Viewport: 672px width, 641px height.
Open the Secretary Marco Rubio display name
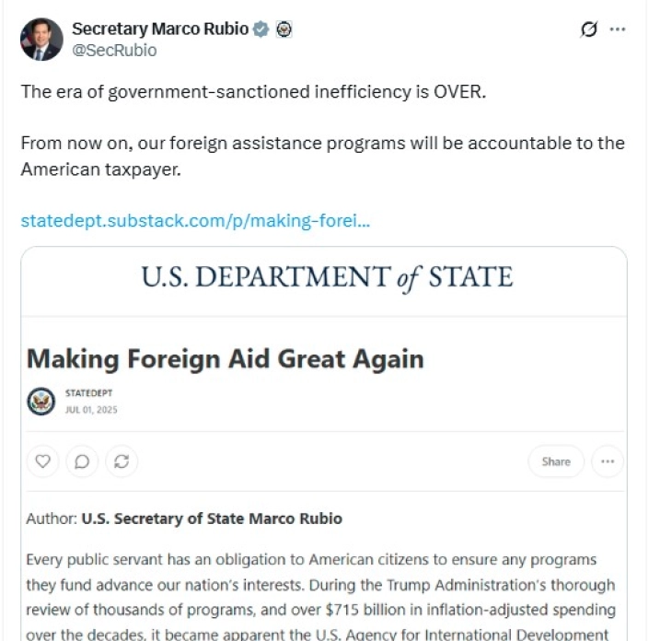pyautogui.click(x=159, y=29)
